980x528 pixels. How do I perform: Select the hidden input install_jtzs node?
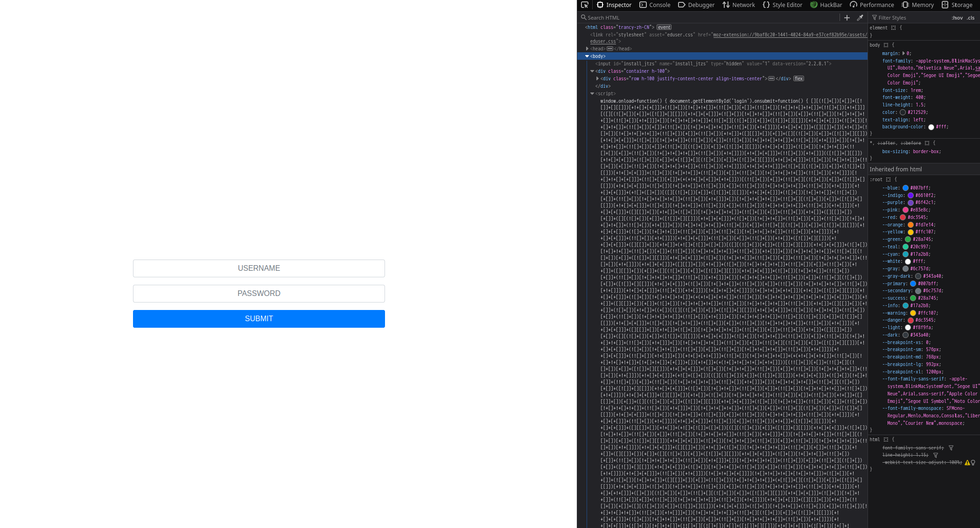tap(713, 63)
